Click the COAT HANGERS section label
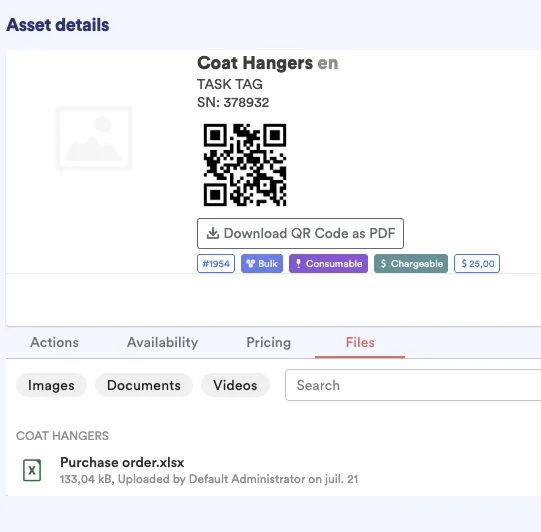Image resolution: width=541 pixels, height=532 pixels. [62, 436]
